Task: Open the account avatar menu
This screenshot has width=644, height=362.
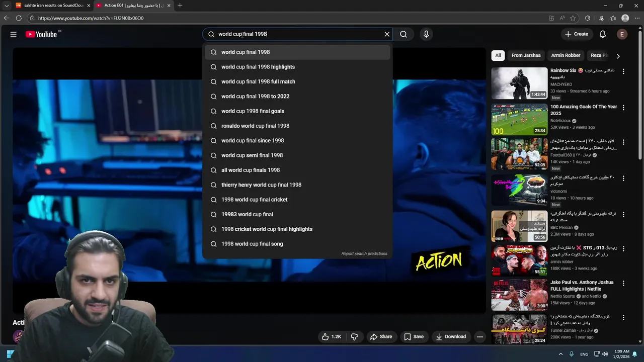Action: [x=622, y=34]
